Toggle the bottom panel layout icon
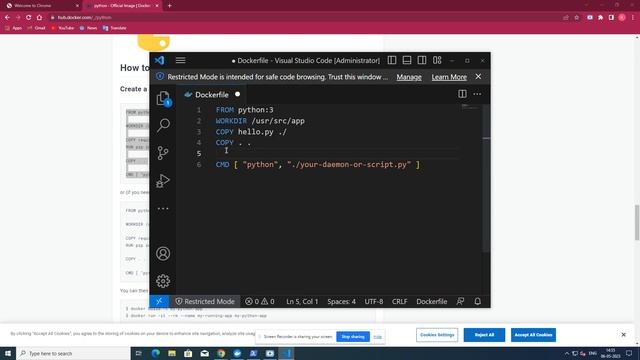Screen dimensions: 640x360 pyautogui.click(x=407, y=60)
